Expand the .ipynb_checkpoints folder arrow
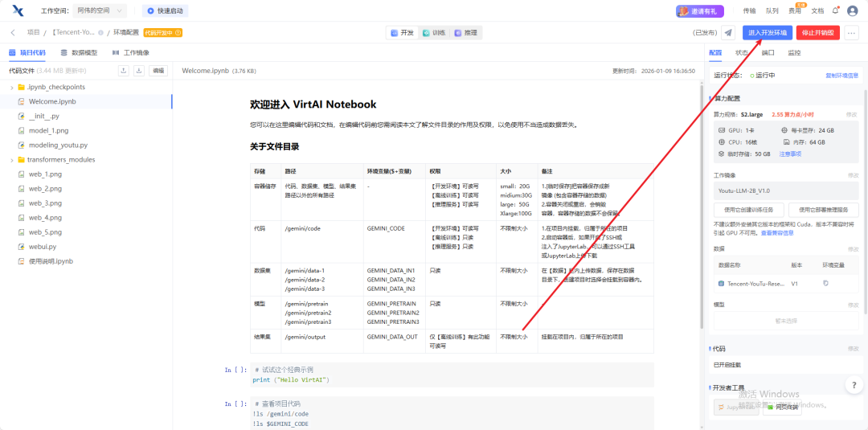This screenshot has height=430, width=868. point(12,88)
